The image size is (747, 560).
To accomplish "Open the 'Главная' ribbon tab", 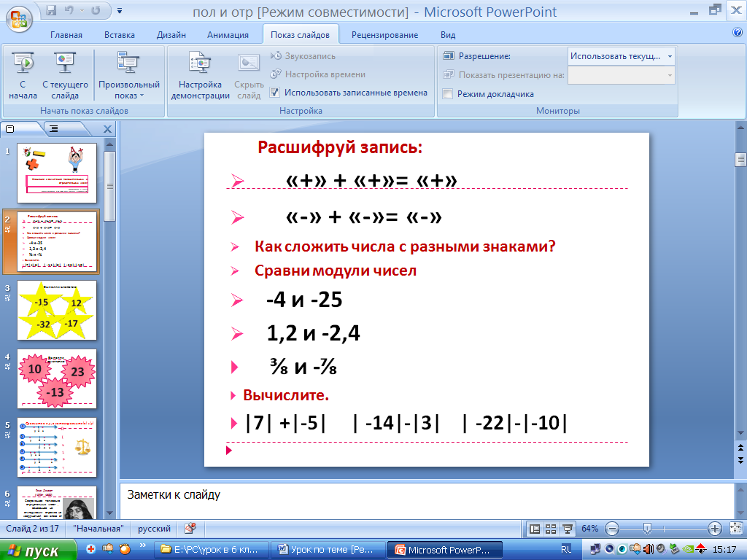I will coord(66,35).
